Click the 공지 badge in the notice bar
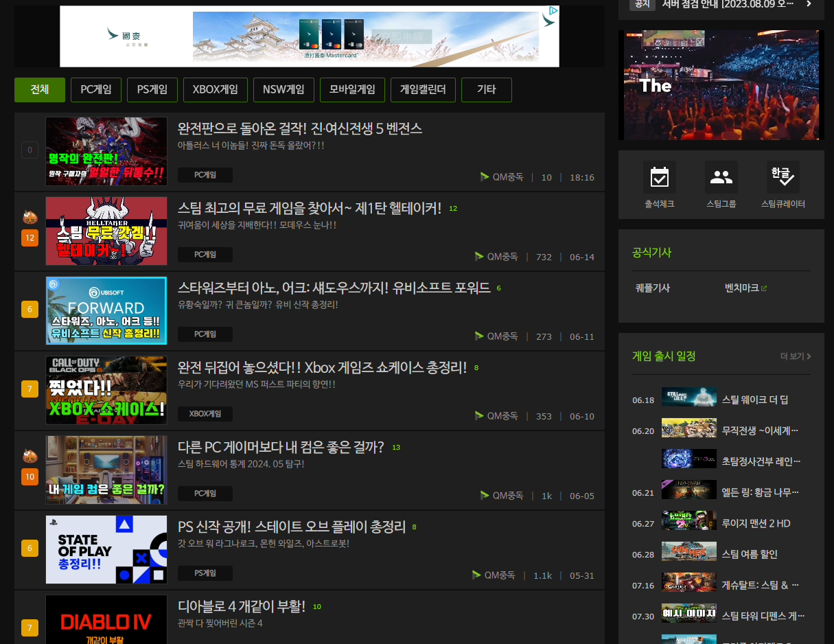This screenshot has height=644, width=834. [642, 3]
